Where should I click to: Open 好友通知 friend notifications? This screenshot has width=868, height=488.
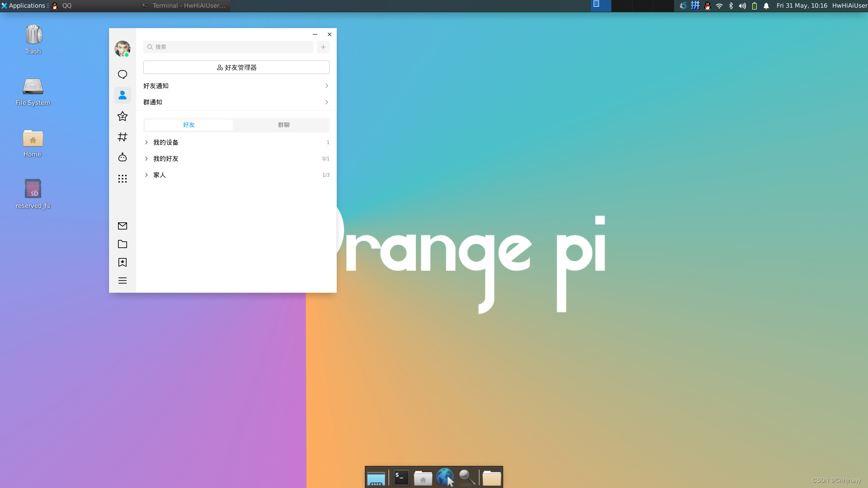click(x=236, y=86)
